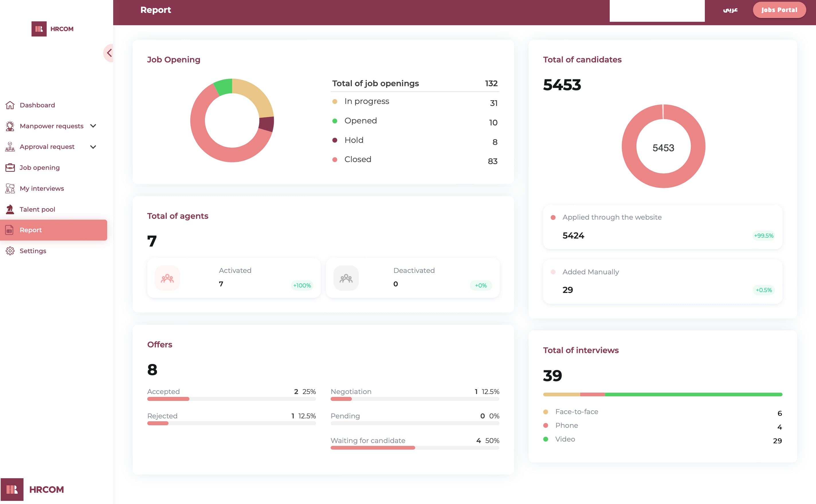
Task: Click the Waiting for candidate progress bar
Action: tap(415, 448)
